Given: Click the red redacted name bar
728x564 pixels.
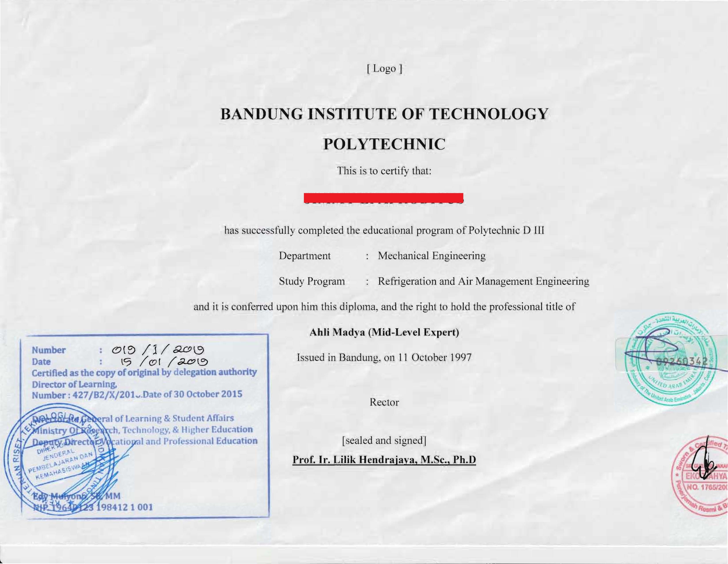Looking at the screenshot, I should [x=384, y=198].
